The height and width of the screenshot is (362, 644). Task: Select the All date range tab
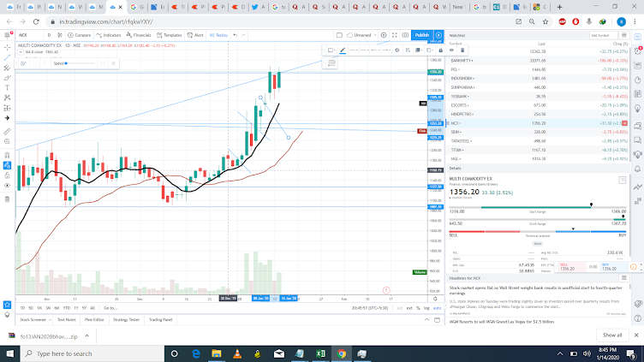(92, 308)
